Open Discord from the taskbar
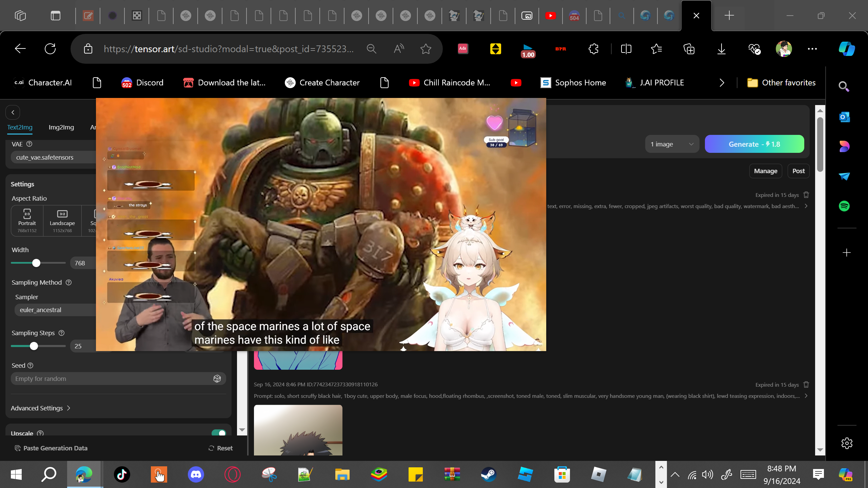Viewport: 868px width, 488px height. point(196,474)
